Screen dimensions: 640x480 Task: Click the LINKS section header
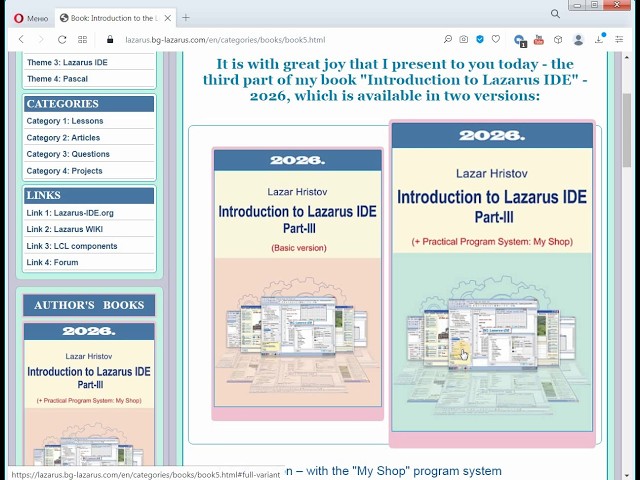tap(89, 195)
